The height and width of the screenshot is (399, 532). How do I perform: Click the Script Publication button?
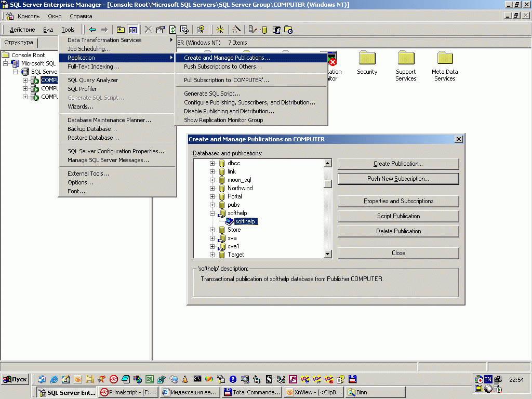(398, 216)
